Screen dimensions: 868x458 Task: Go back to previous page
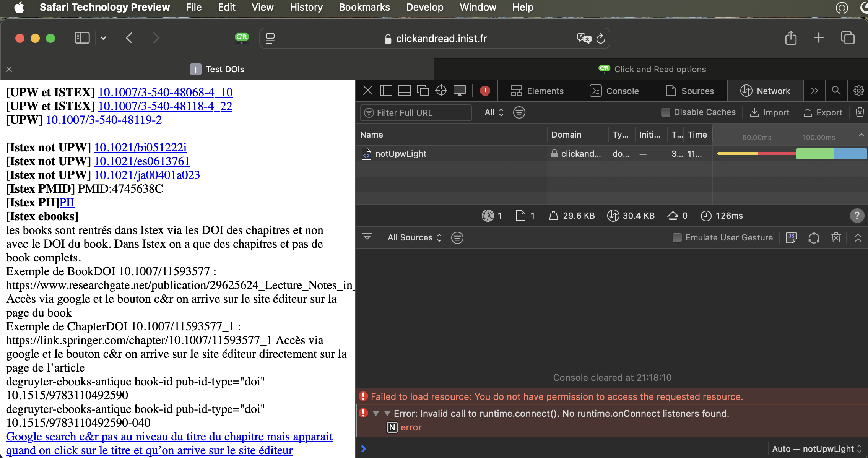point(129,38)
